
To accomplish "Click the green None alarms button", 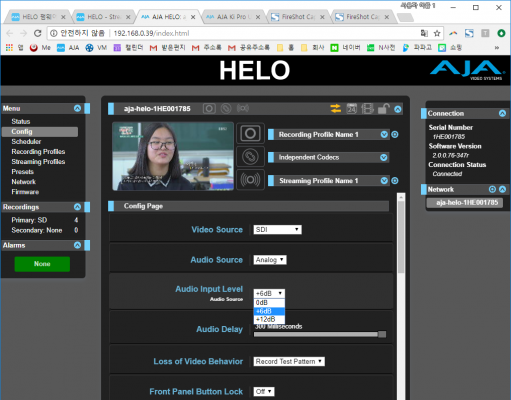I will click(42, 264).
